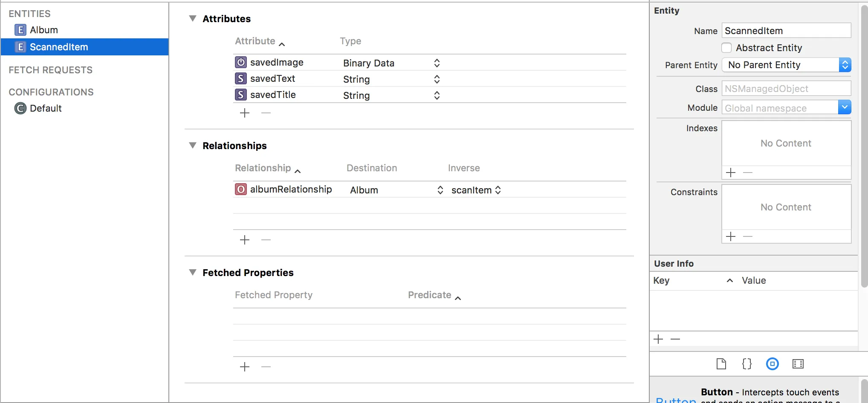Open savedImage Binary Data type dropdown

[x=437, y=63]
